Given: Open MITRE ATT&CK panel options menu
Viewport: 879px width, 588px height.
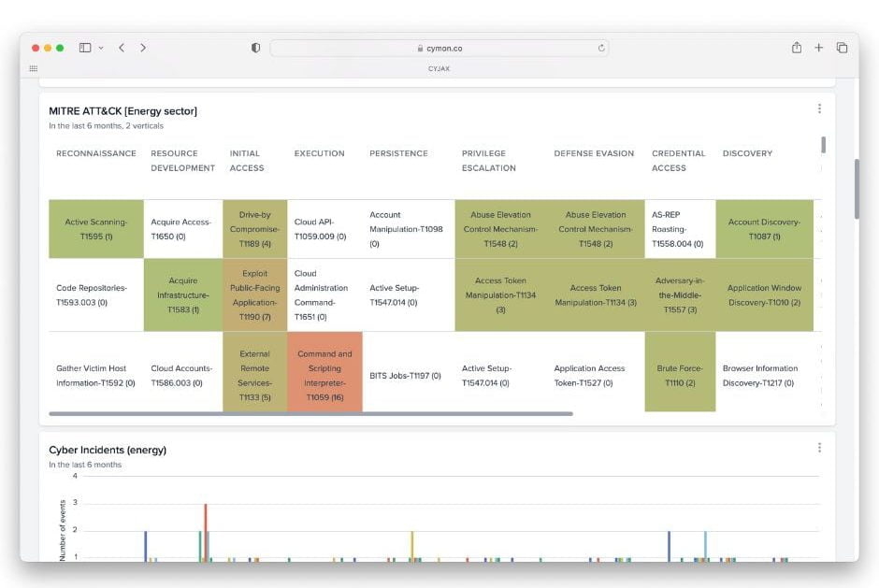Looking at the screenshot, I should [819, 108].
